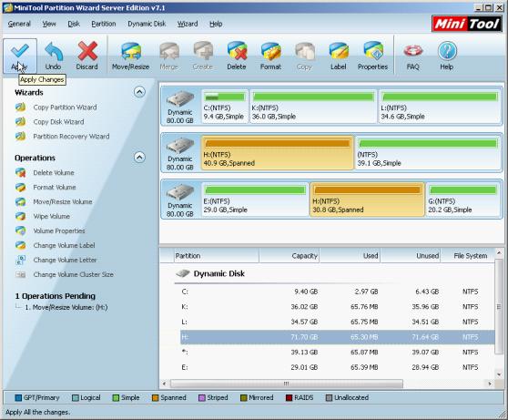
Task: Open the Partition menu
Action: point(104,24)
